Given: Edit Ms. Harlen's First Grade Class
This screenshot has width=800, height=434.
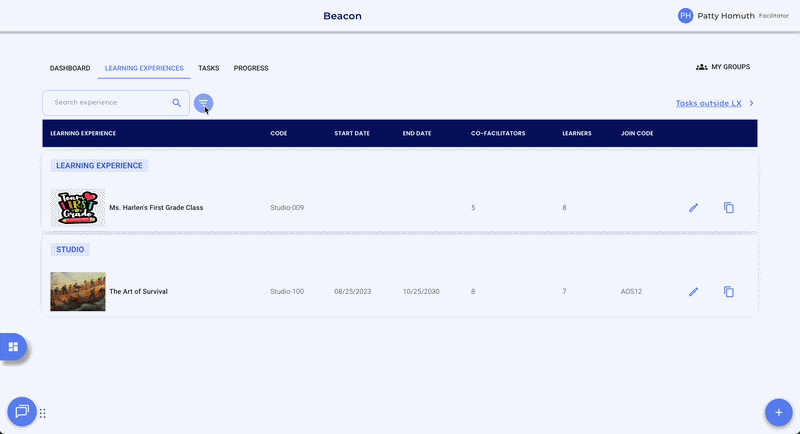Looking at the screenshot, I should (693, 208).
